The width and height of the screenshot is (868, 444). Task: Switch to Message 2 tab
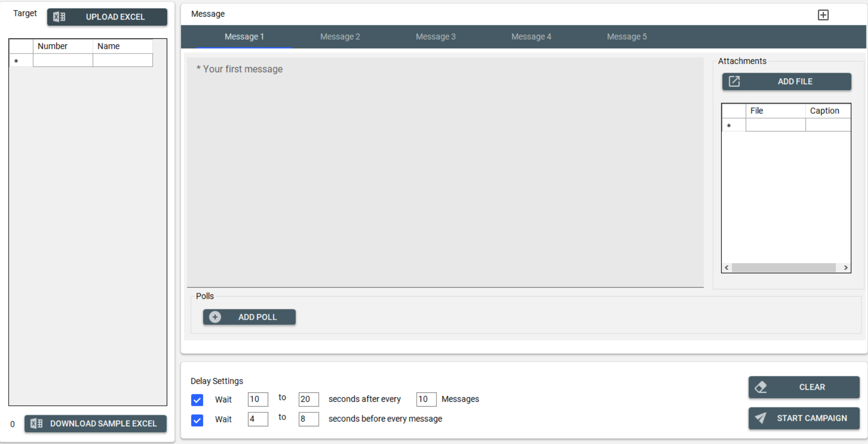[x=340, y=37]
